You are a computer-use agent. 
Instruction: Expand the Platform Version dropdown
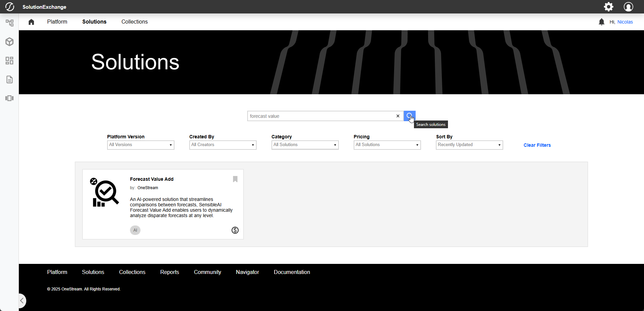pyautogui.click(x=140, y=145)
